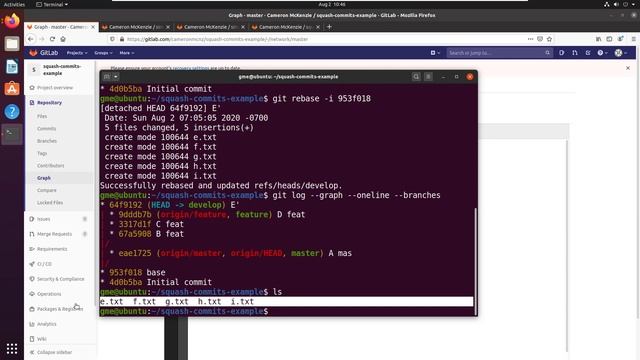Open Repository in GitLab sidebar
640x360 pixels.
tap(49, 103)
